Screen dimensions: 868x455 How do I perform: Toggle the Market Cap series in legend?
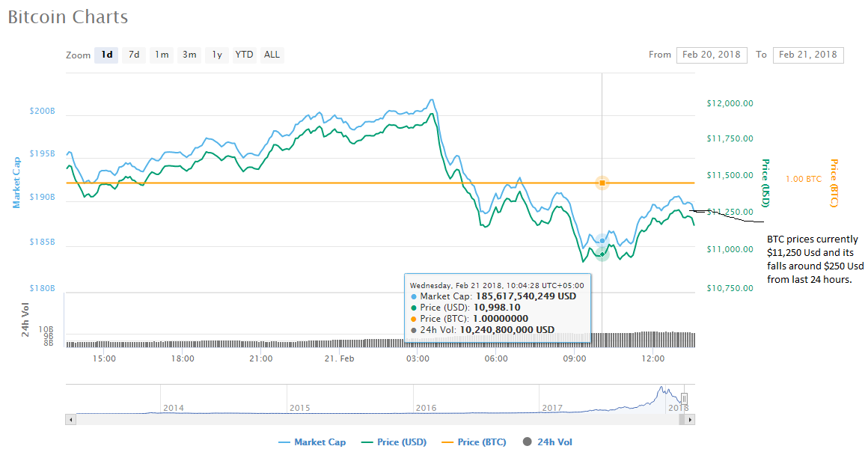pyautogui.click(x=312, y=442)
